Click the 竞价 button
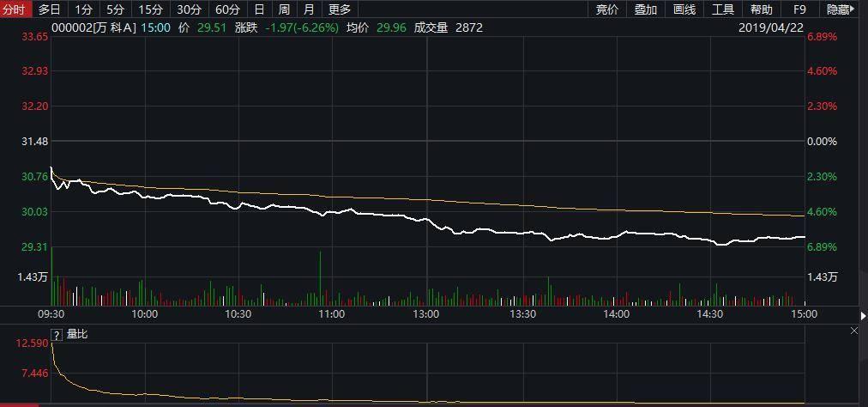 [x=606, y=9]
